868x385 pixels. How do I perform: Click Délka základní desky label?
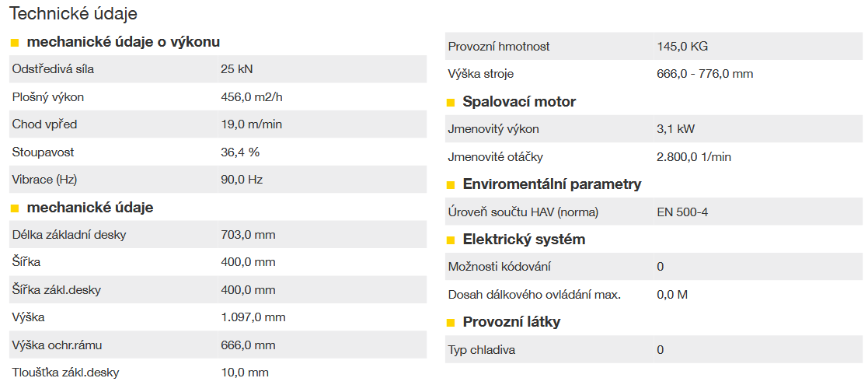pos(69,235)
